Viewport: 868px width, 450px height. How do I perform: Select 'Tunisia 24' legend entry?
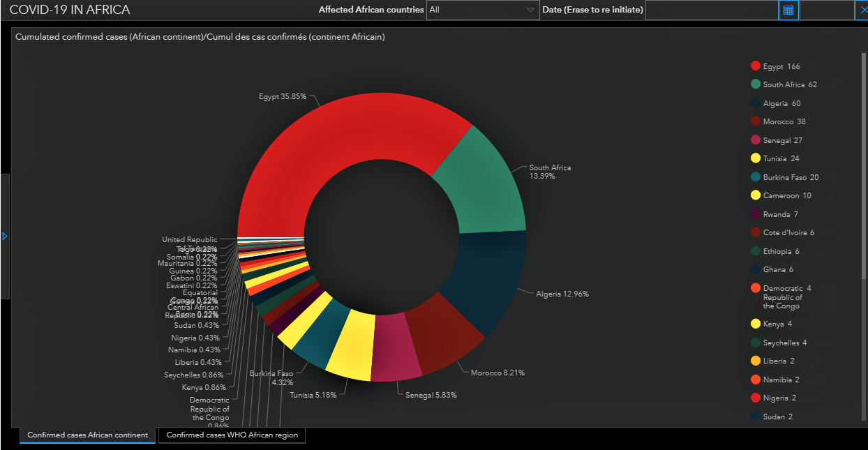[775, 158]
